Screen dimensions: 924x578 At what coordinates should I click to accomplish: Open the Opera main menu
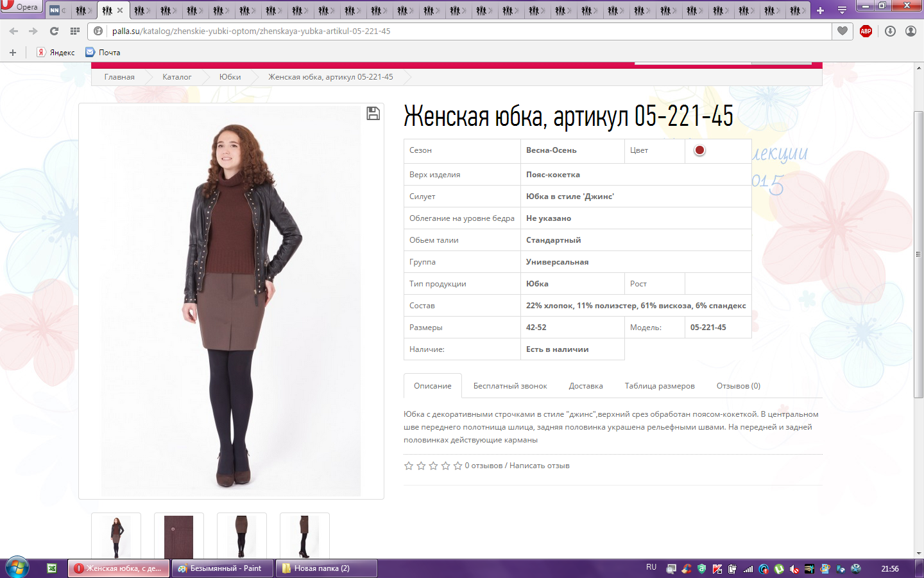21,6
